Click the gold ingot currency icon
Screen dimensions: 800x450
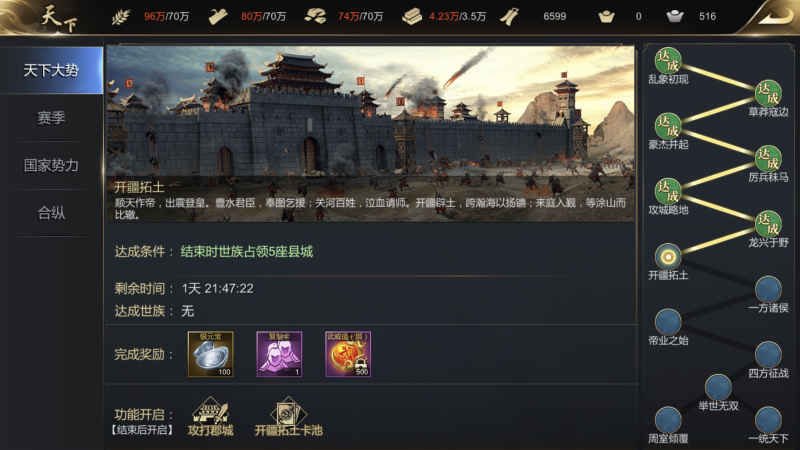point(606,17)
